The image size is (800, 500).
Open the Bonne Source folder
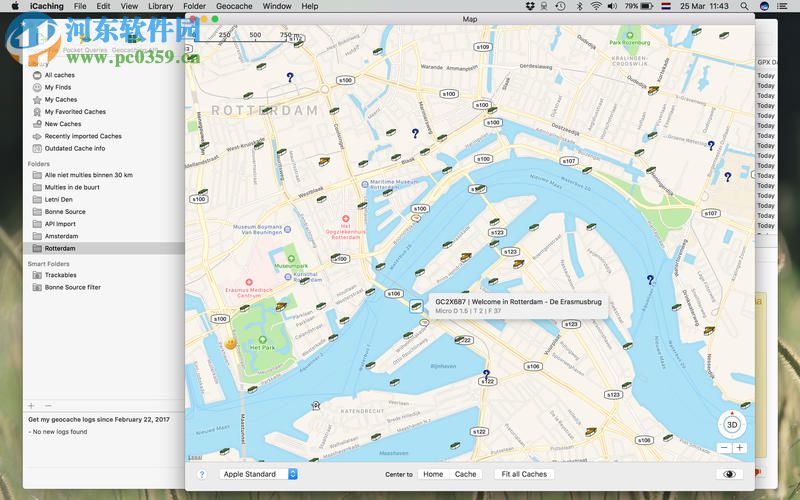pyautogui.click(x=65, y=212)
